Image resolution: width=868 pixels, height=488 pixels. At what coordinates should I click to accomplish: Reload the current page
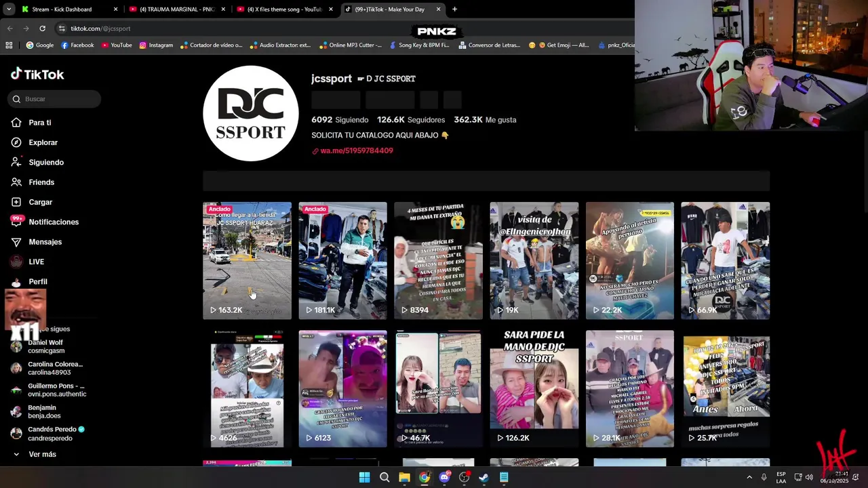coord(42,28)
